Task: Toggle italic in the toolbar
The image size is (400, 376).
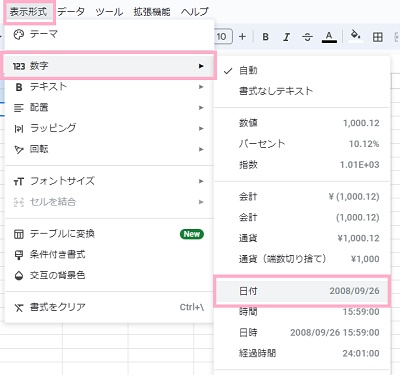Action: tap(286, 37)
